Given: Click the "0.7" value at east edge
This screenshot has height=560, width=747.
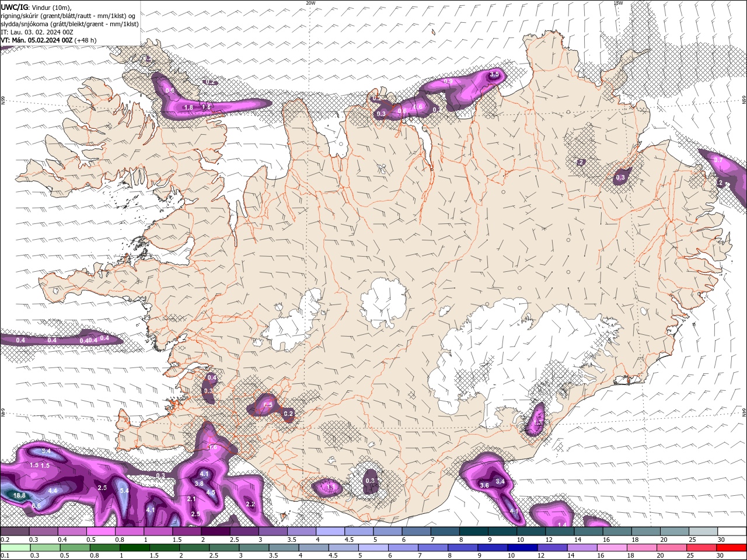Looking at the screenshot, I should [x=718, y=160].
